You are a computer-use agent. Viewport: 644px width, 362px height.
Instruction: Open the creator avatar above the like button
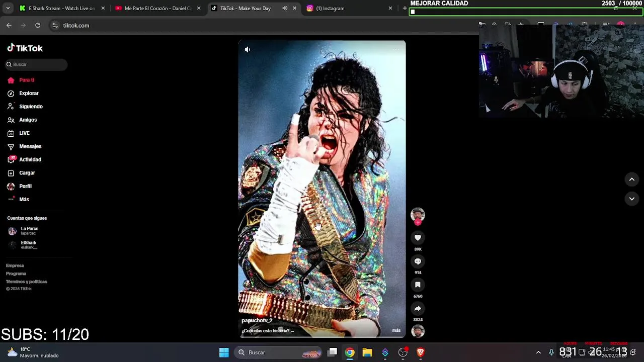coord(418,215)
